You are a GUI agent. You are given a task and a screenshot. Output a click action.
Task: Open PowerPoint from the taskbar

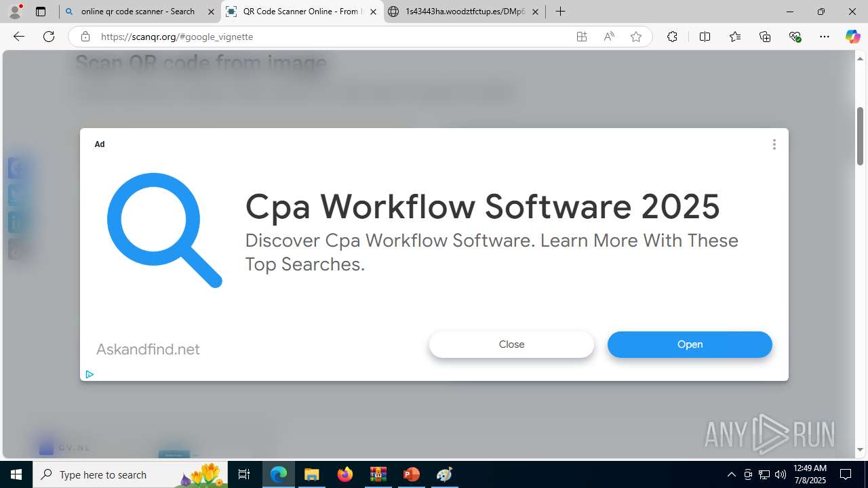[411, 474]
